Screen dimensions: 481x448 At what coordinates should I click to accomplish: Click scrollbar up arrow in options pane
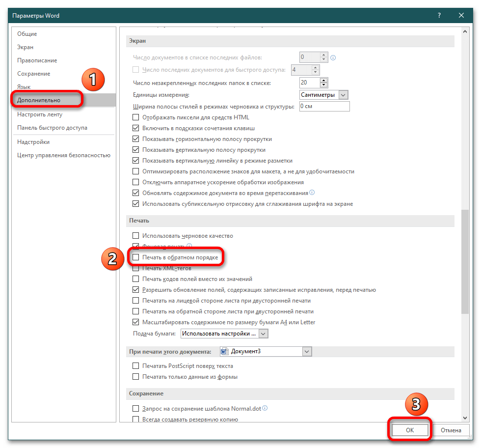465,31
